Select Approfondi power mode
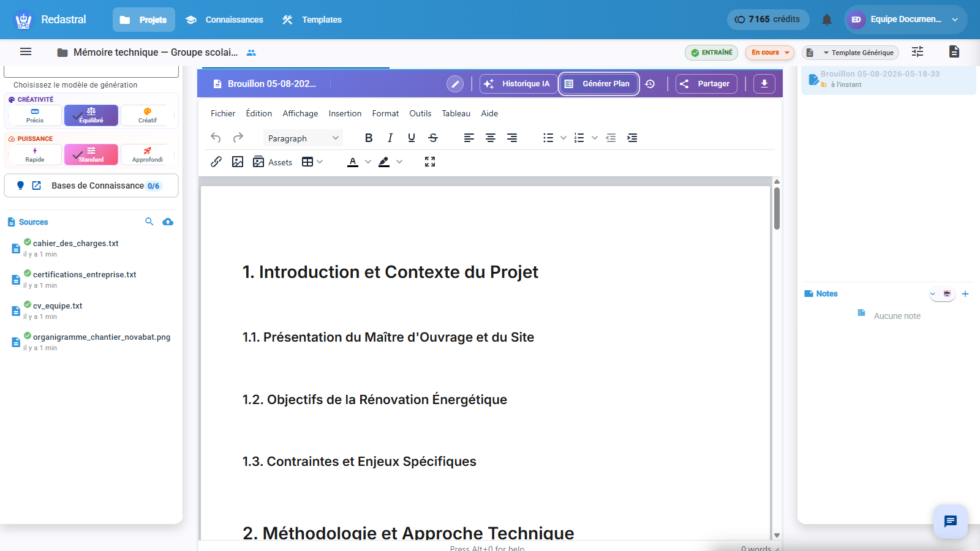This screenshot has width=980, height=551. click(x=148, y=154)
